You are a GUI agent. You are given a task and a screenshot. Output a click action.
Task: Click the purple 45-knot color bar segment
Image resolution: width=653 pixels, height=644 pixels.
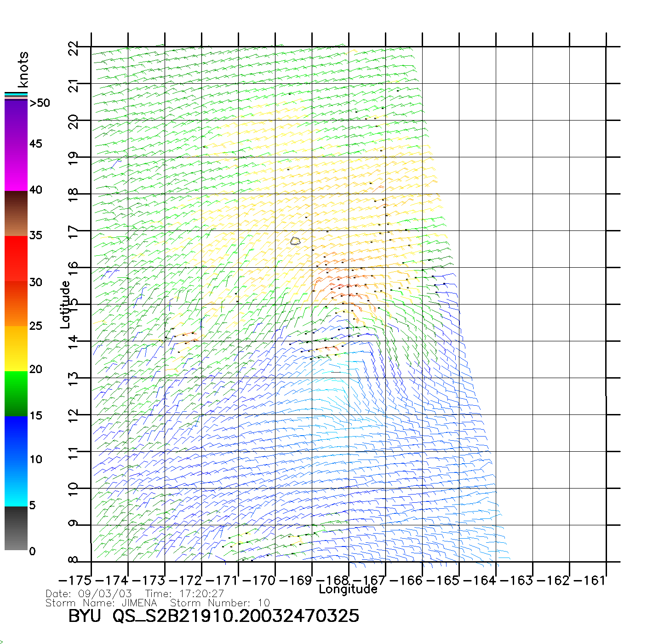tap(16, 145)
